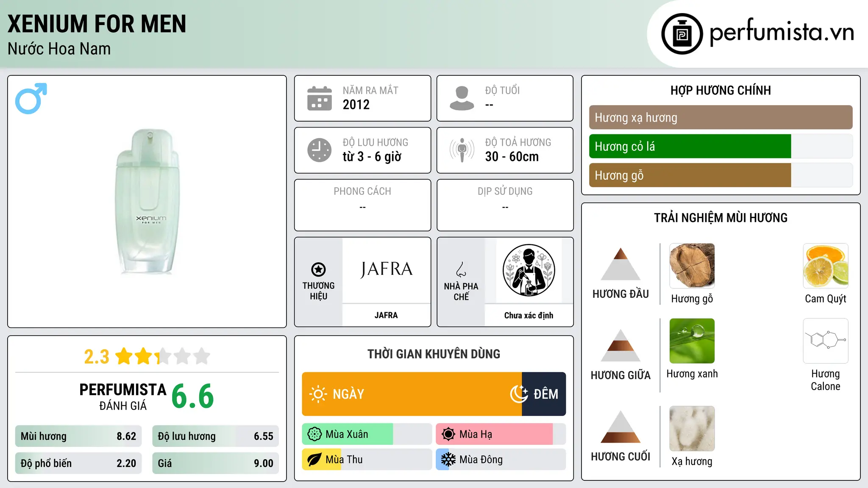
Task: Click the top note pyramid icon Hương đầu
Action: [620, 264]
